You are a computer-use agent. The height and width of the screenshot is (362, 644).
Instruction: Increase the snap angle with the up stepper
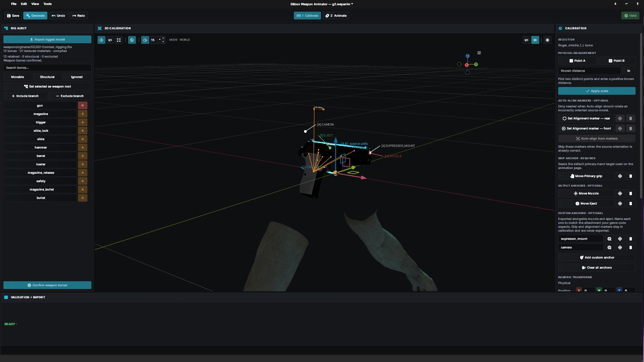tap(163, 38)
